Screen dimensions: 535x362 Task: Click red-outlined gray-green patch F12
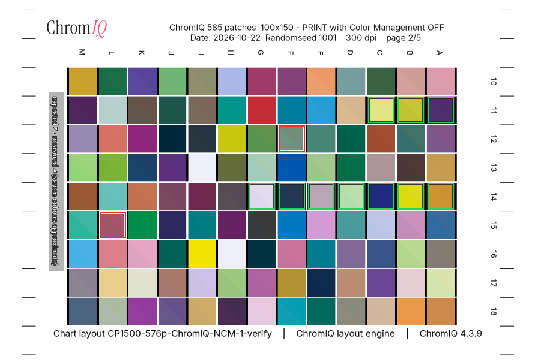point(292,139)
